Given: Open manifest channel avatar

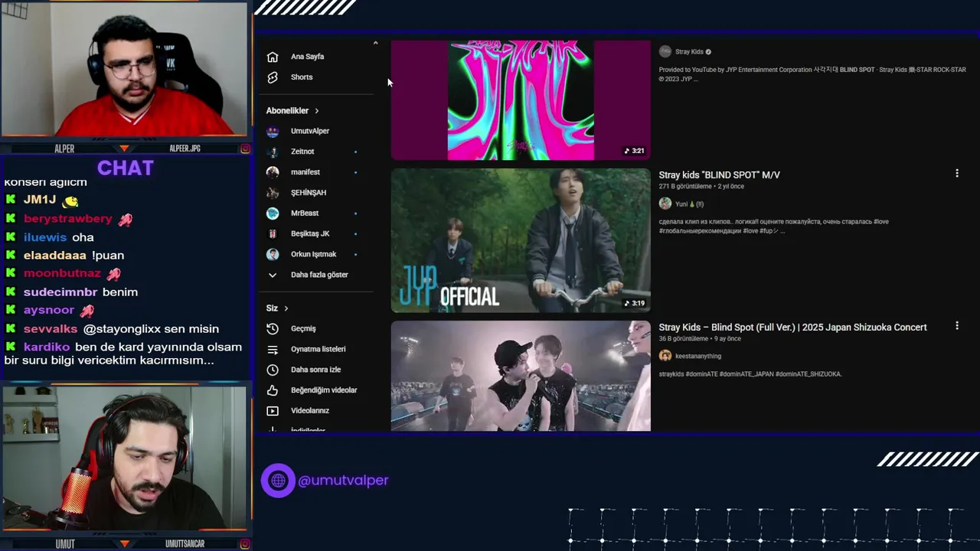Looking at the screenshot, I should tap(273, 172).
